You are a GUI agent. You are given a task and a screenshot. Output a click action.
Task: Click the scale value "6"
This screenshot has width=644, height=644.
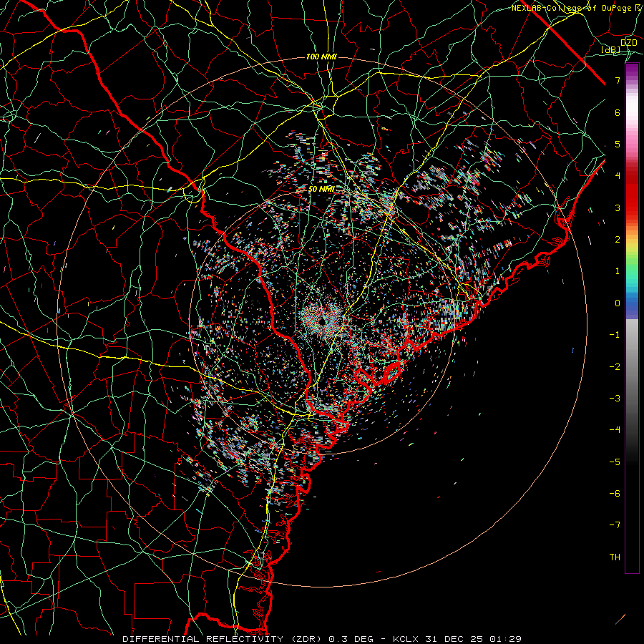coord(618,112)
